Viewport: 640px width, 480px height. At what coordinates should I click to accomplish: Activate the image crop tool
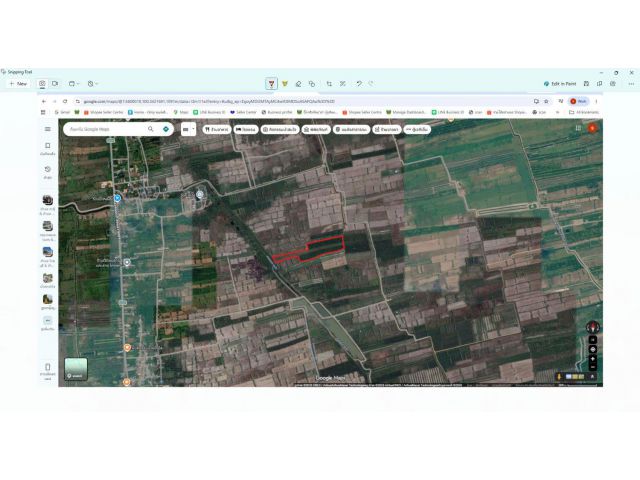coord(329,84)
